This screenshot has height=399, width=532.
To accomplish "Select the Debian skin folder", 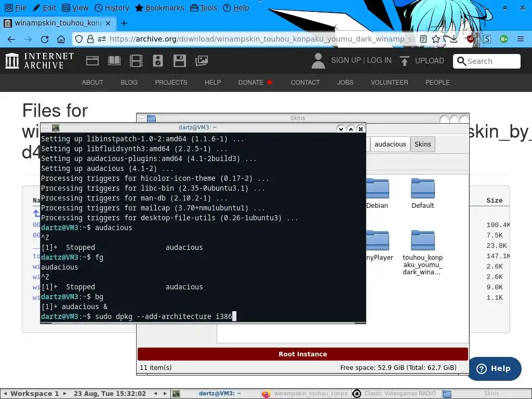I will click(377, 193).
